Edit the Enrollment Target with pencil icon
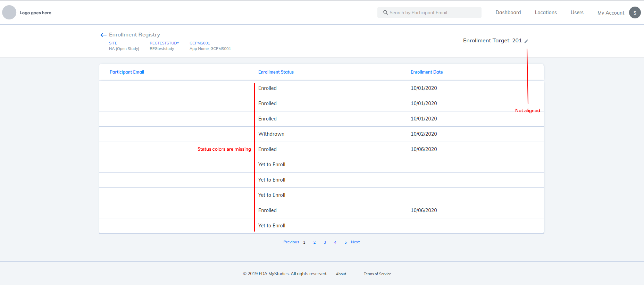Viewport: 644px width, 285px height. 526,41
